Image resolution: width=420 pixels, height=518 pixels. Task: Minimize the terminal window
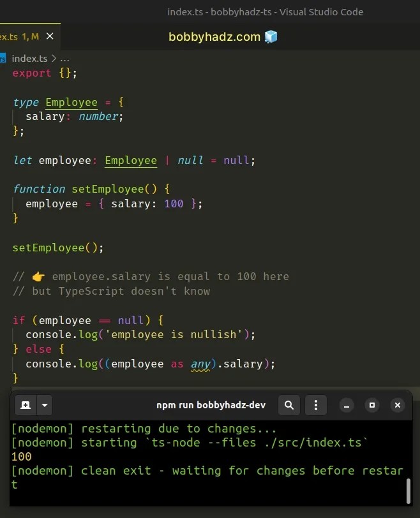tap(347, 405)
